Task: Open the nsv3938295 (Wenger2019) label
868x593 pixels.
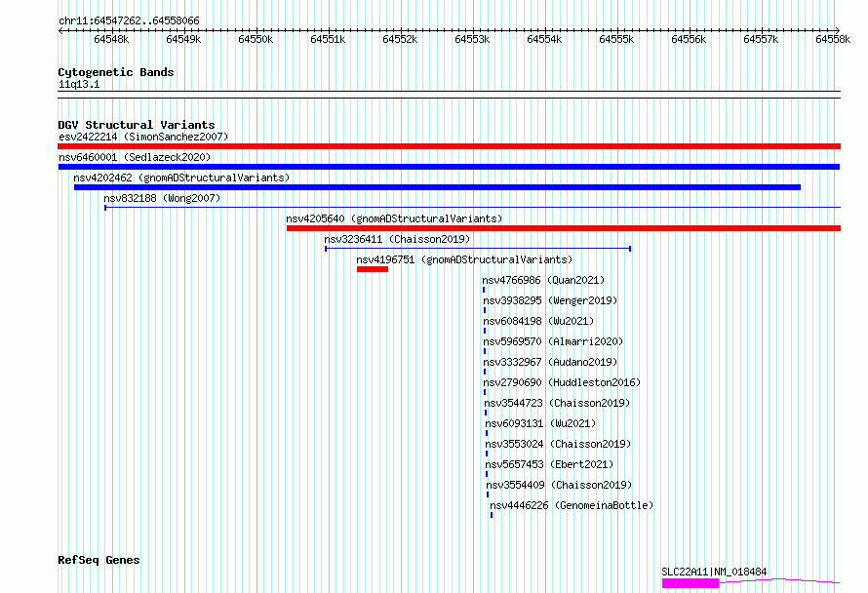Action: pyautogui.click(x=550, y=300)
